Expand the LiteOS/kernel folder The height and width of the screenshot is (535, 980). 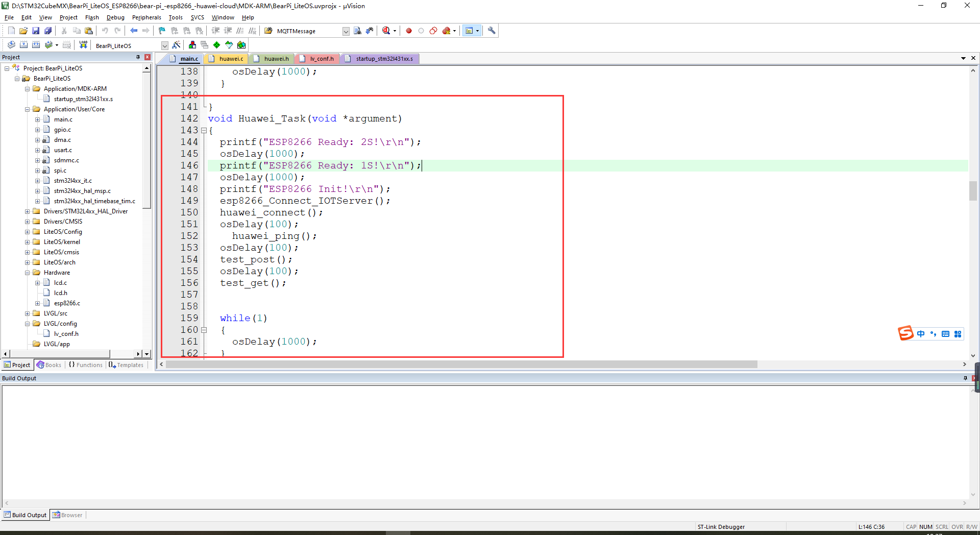click(x=28, y=242)
